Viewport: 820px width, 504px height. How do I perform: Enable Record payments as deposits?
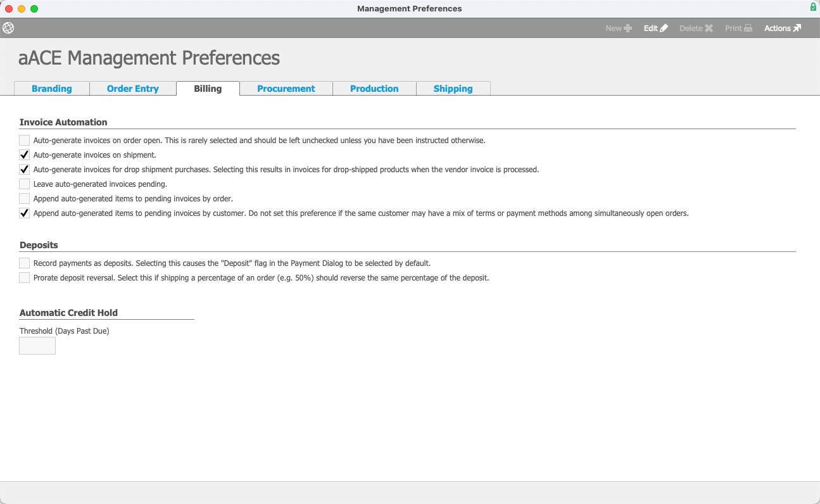pos(25,263)
